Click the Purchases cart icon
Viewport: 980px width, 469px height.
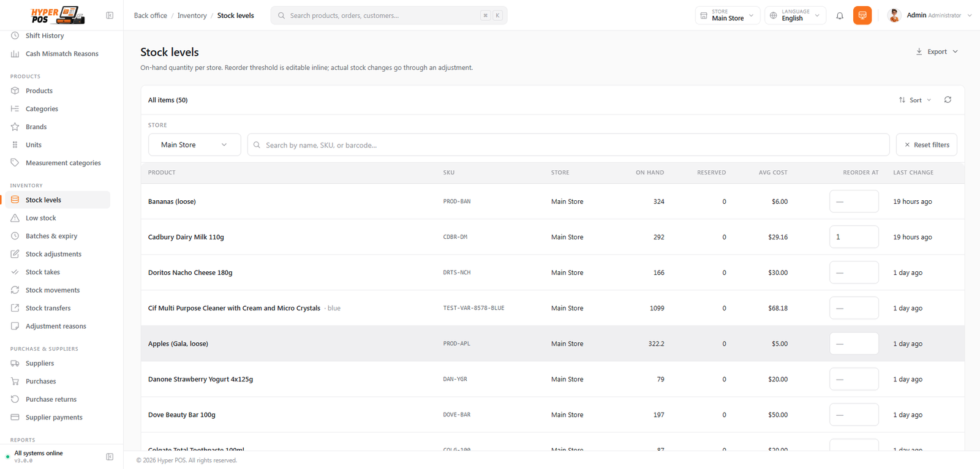[x=15, y=381]
